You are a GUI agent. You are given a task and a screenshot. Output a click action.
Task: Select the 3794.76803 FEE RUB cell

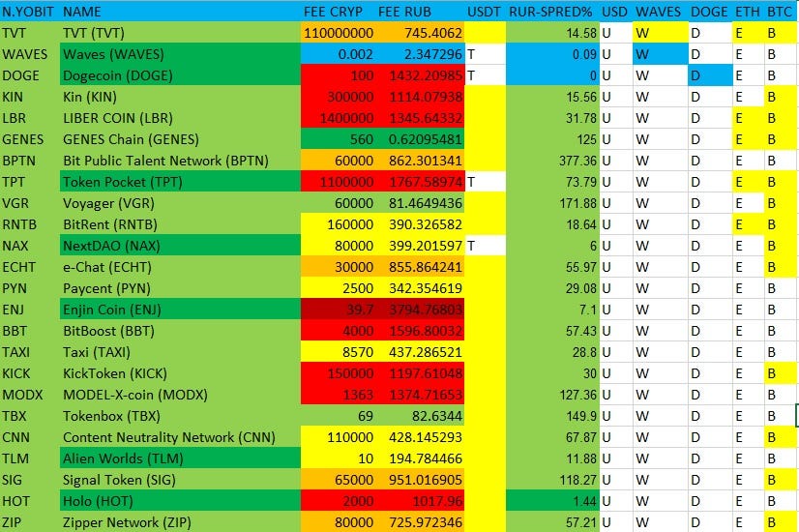coord(420,310)
